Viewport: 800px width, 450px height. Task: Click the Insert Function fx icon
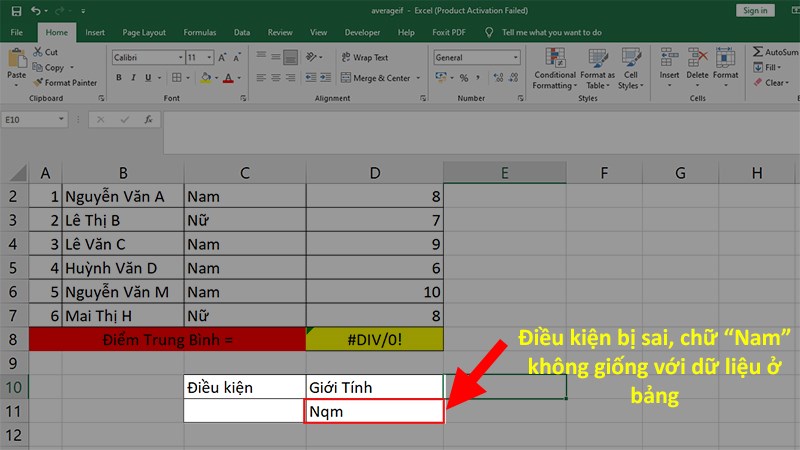pos(148,119)
